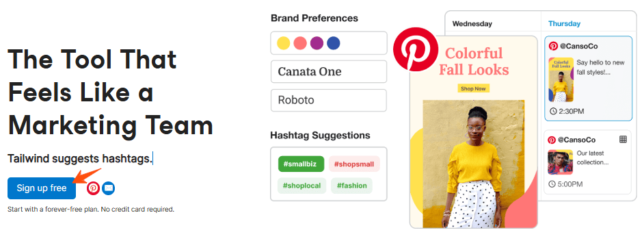Screen dimensions: 644x252
Task: Select the dark blue color swatch
Action: [334, 43]
